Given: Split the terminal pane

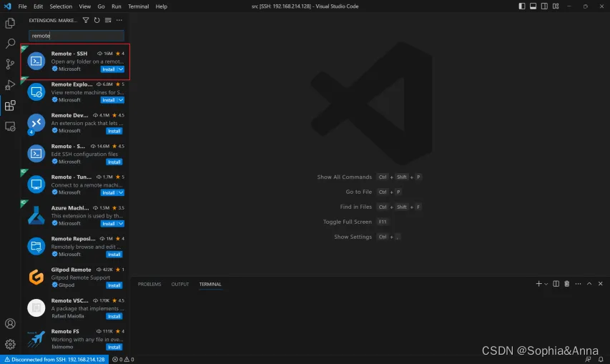Looking at the screenshot, I should point(556,284).
